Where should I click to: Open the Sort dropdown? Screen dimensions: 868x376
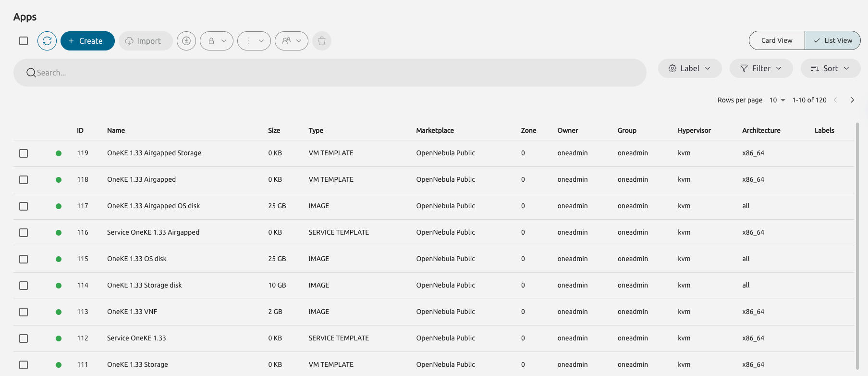tap(831, 68)
